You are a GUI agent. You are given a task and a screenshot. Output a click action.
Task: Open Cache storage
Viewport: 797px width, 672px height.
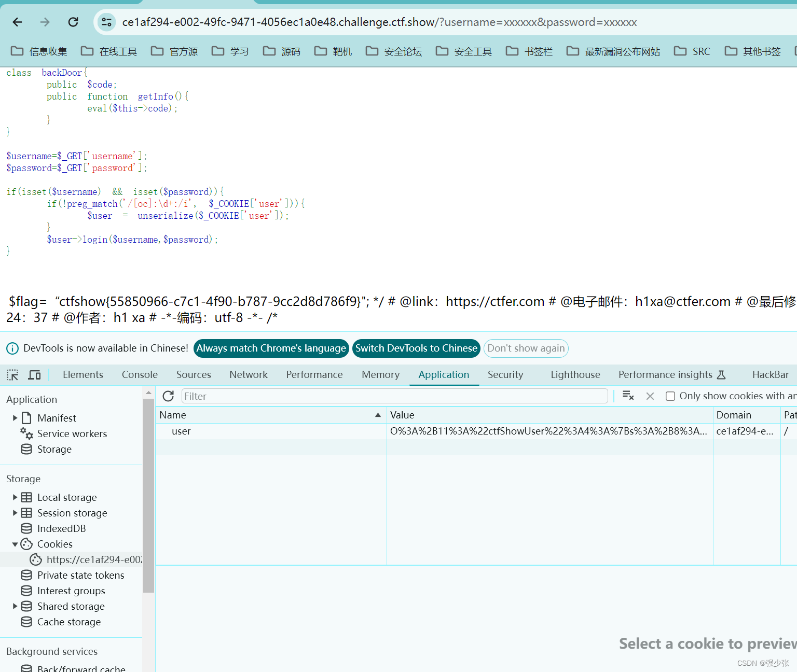coord(68,622)
